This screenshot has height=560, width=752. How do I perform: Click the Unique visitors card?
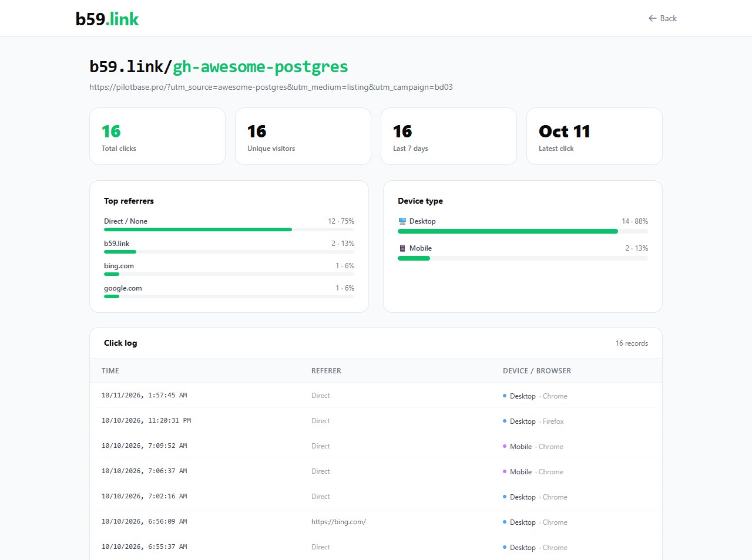303,136
